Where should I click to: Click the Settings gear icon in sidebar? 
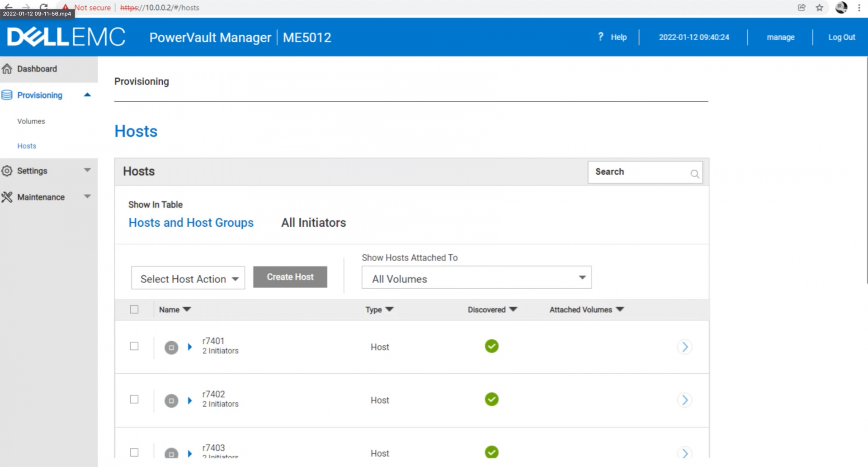[7, 171]
